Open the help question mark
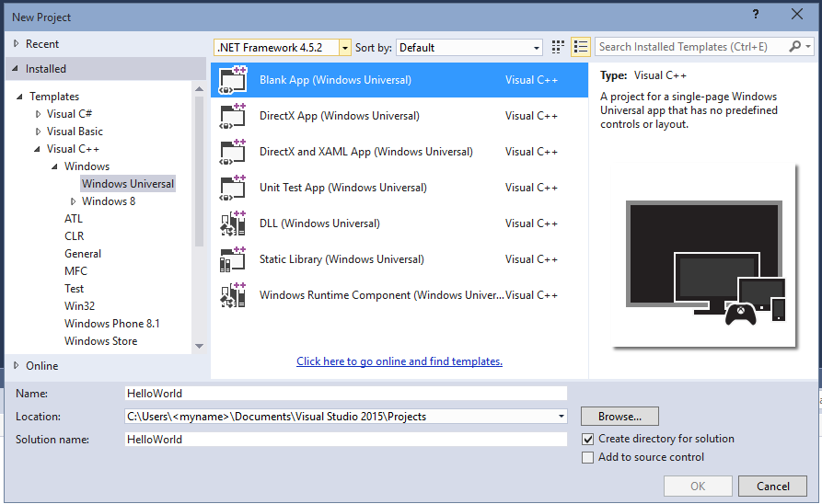The height and width of the screenshot is (504, 822). (x=756, y=14)
